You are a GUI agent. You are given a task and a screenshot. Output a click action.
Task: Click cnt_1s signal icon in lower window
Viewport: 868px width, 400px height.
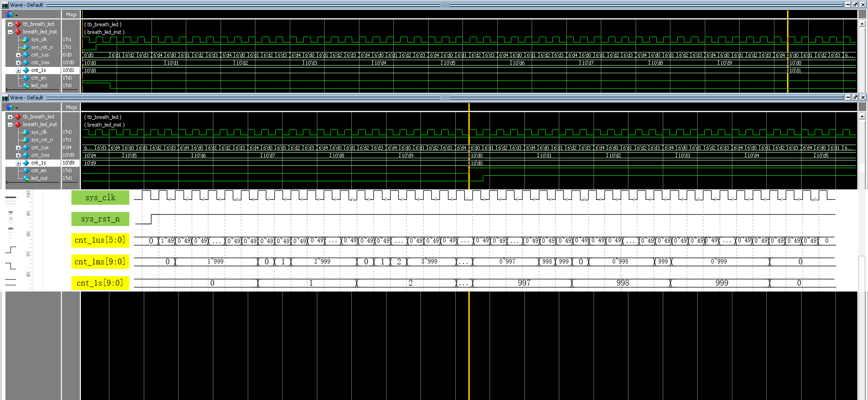[x=26, y=163]
